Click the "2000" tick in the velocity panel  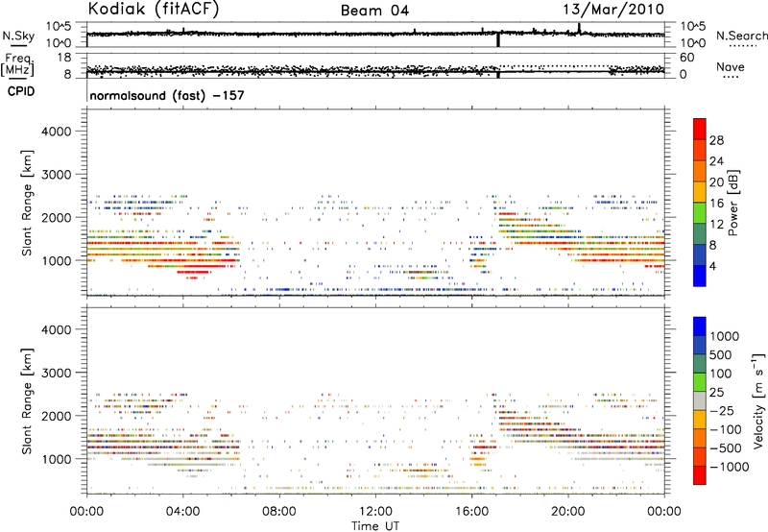coord(57,416)
